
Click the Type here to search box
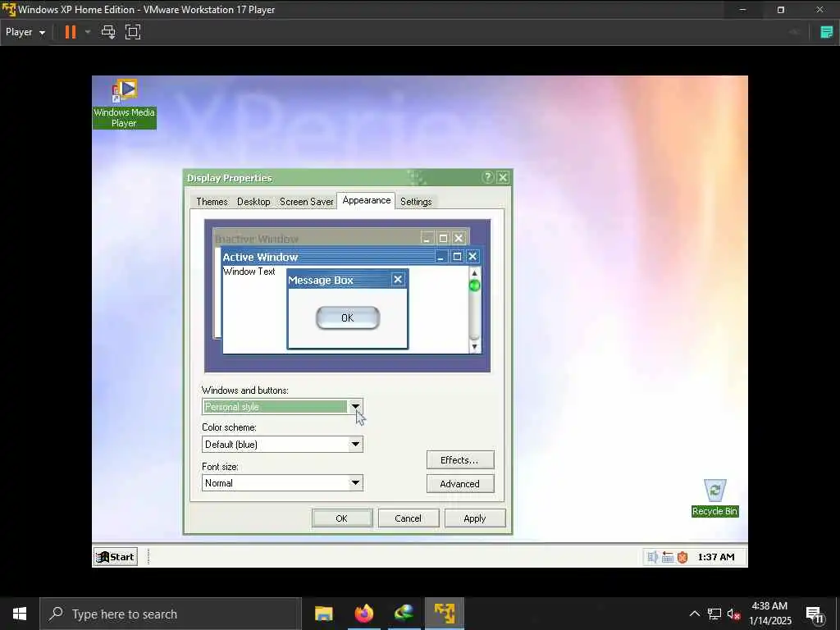point(171,614)
